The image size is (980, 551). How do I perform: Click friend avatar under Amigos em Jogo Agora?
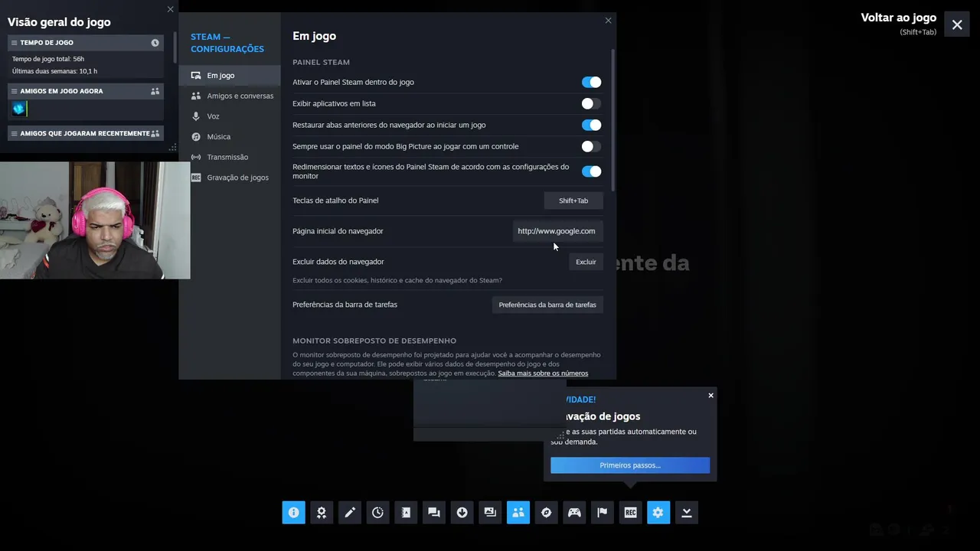18,109
